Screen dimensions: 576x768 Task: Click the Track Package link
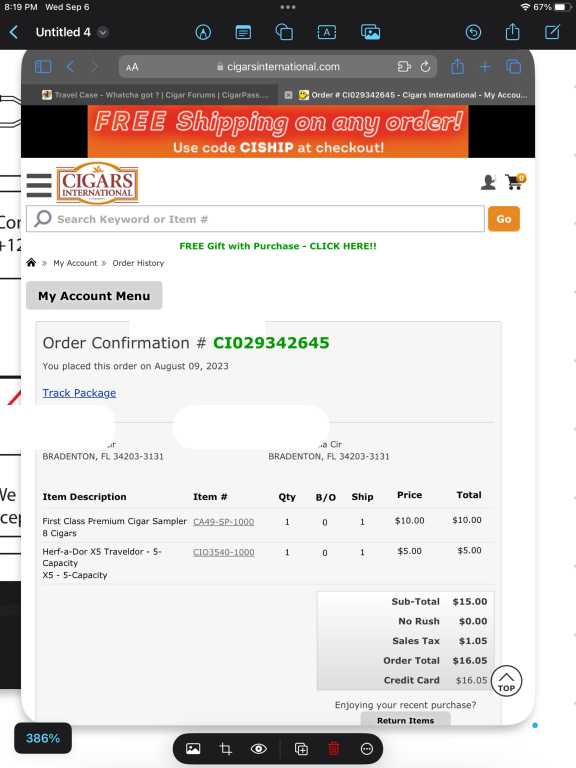(79, 393)
